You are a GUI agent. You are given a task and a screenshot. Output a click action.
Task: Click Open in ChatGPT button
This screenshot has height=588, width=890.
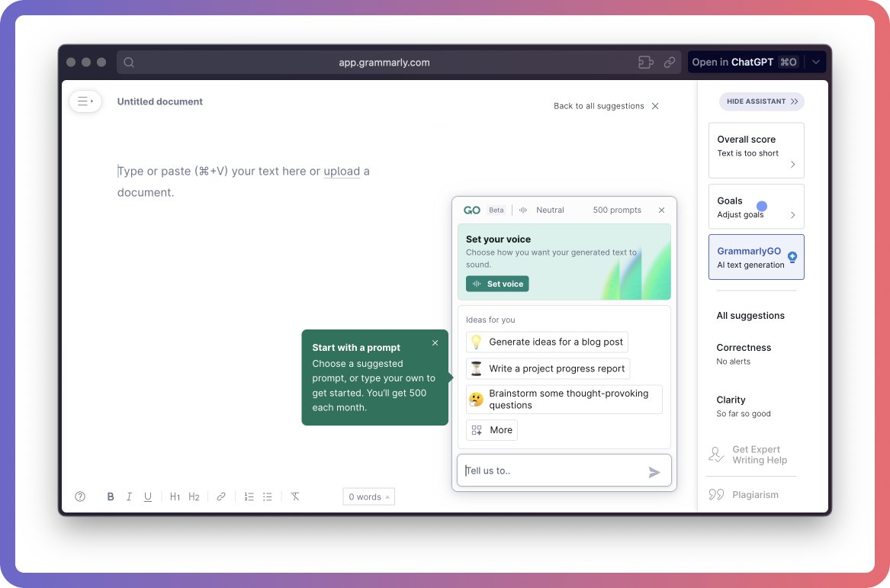744,63
